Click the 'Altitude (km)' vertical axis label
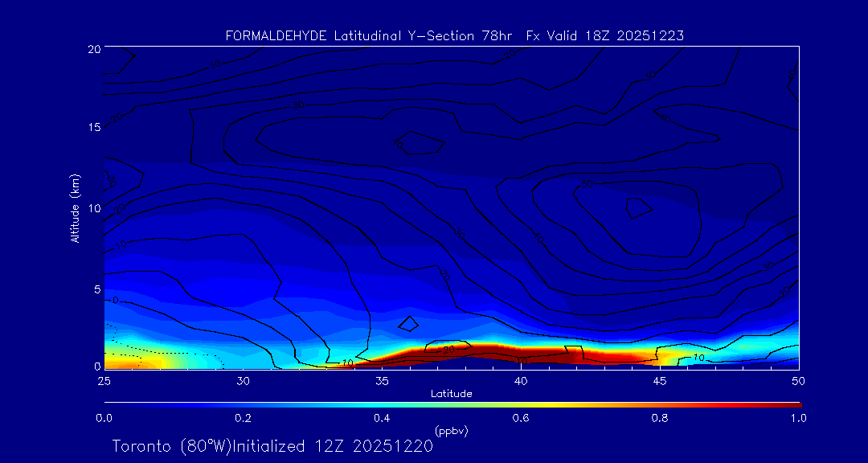 point(75,207)
